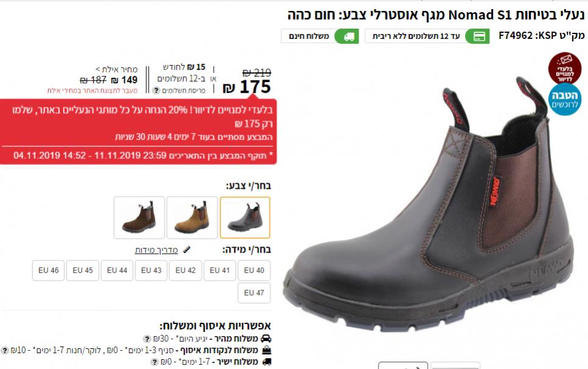
Task: Select size EU 40
Action: click(254, 270)
